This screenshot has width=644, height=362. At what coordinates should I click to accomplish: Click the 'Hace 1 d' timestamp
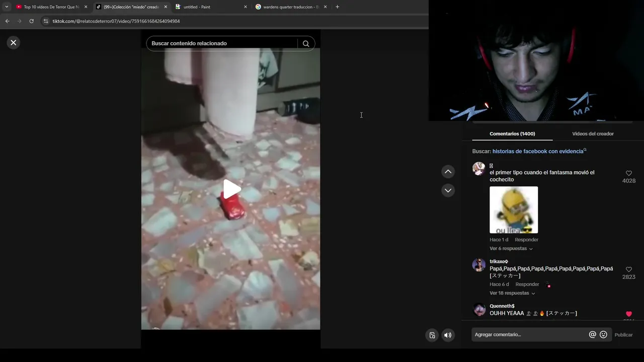click(499, 240)
